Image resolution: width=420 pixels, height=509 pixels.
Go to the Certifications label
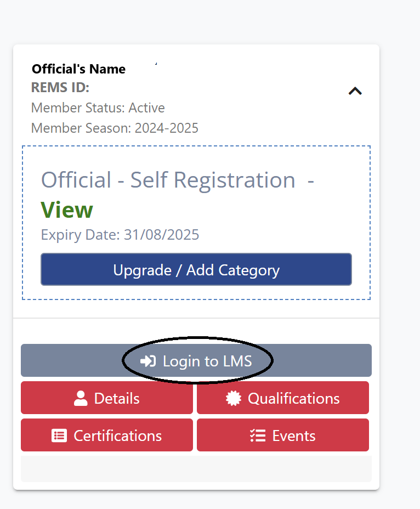point(117,436)
